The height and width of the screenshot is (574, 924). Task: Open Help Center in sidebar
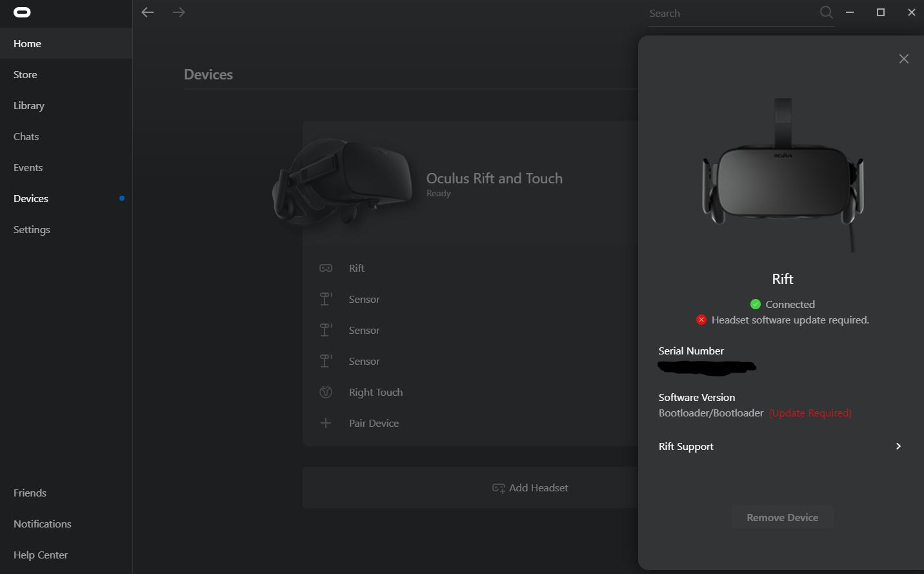click(66, 555)
